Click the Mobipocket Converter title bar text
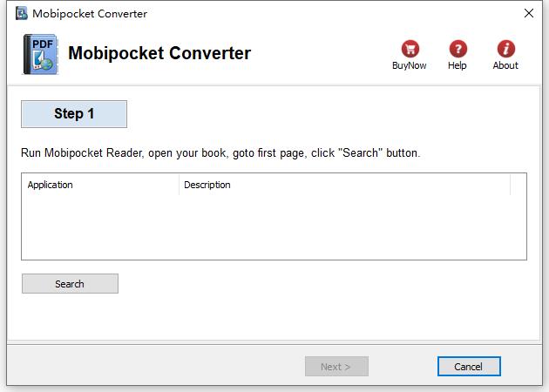Image resolution: width=549 pixels, height=392 pixels. pyautogui.click(x=90, y=14)
